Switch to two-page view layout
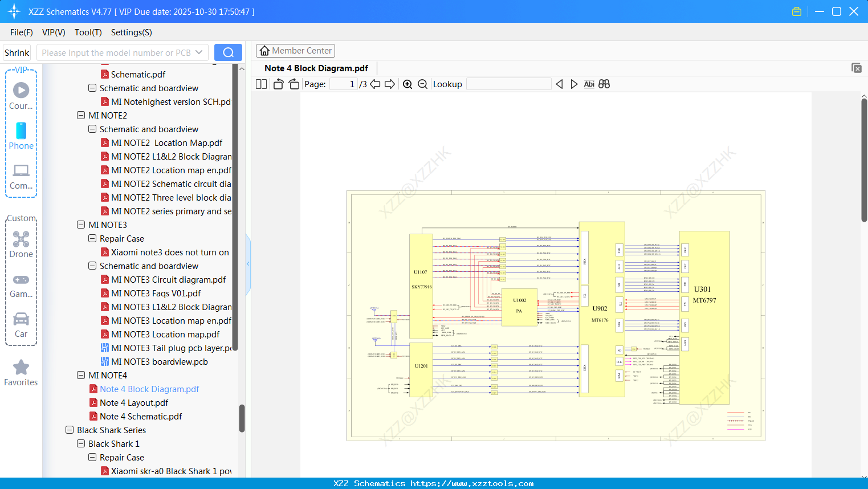This screenshot has width=868, height=489. click(260, 83)
